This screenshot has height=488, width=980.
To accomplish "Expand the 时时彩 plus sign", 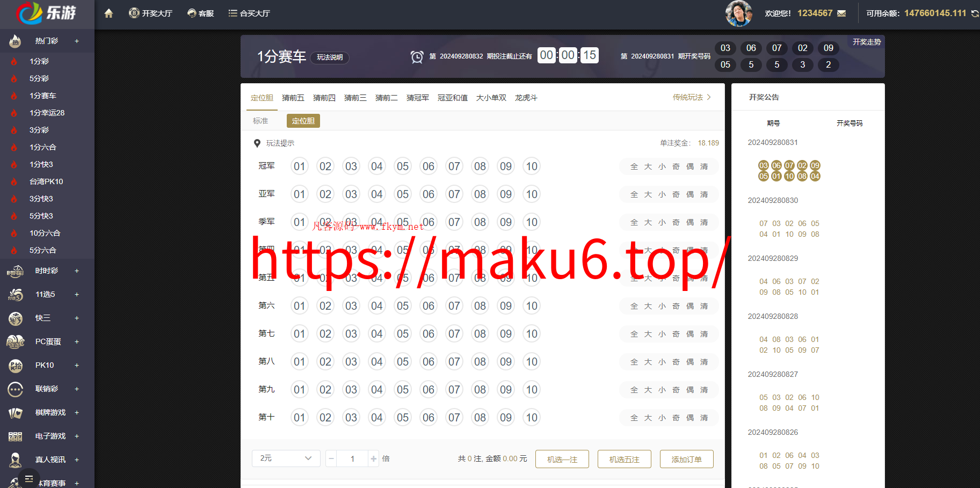I will tap(77, 271).
